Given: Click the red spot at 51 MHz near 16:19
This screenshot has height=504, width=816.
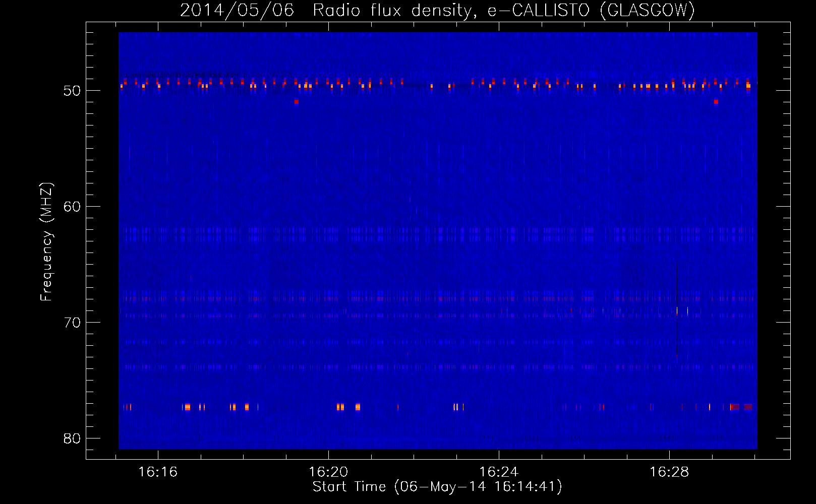Looking at the screenshot, I should 297,102.
